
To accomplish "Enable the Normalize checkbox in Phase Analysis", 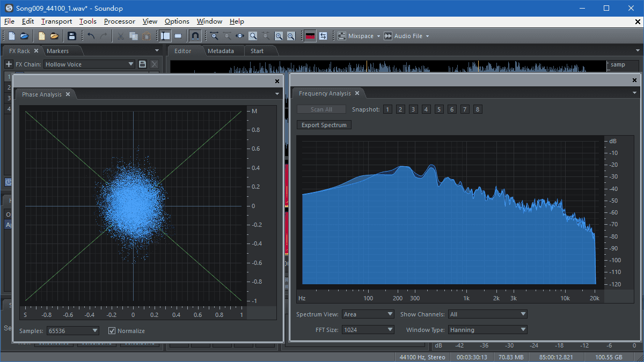I will click(x=112, y=331).
